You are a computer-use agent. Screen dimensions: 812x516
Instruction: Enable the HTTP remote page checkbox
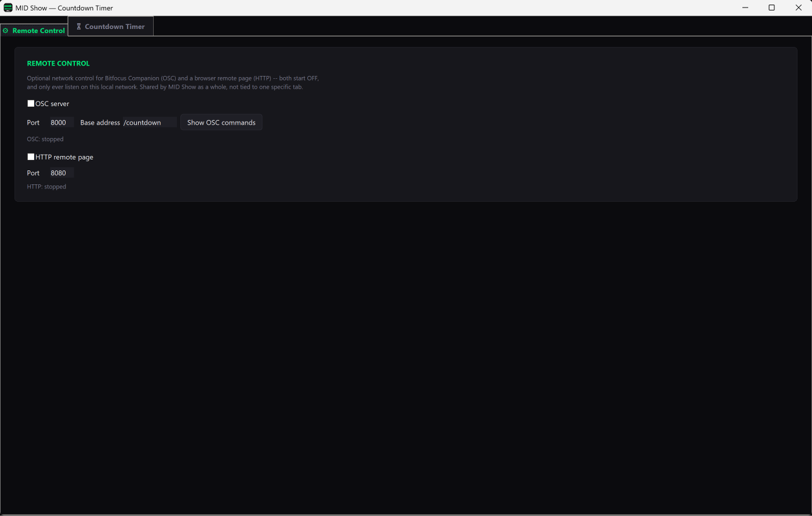(31, 157)
